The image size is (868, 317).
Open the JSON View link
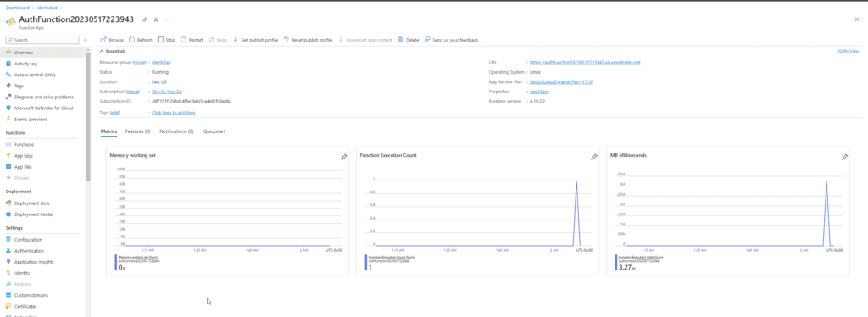[848, 51]
